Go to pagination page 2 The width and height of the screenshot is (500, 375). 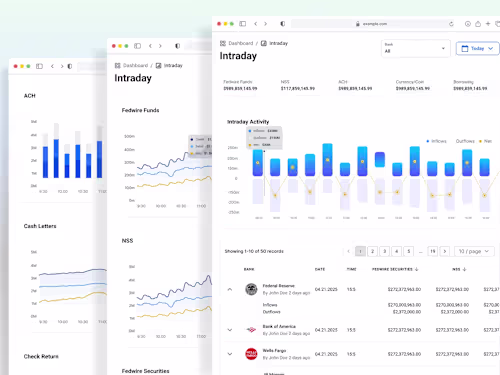pos(372,251)
